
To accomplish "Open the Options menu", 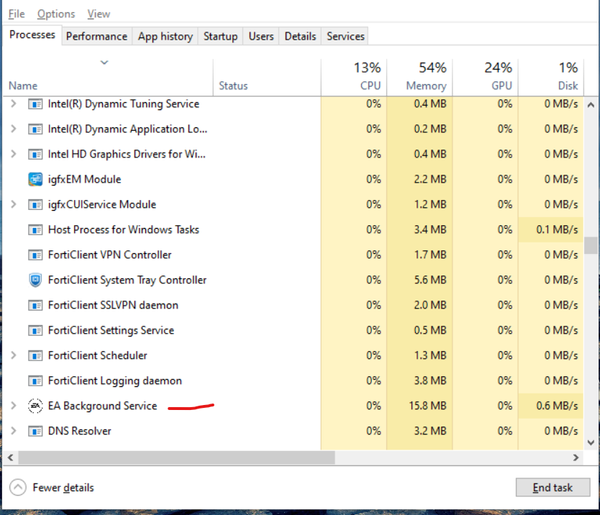I will click(56, 14).
